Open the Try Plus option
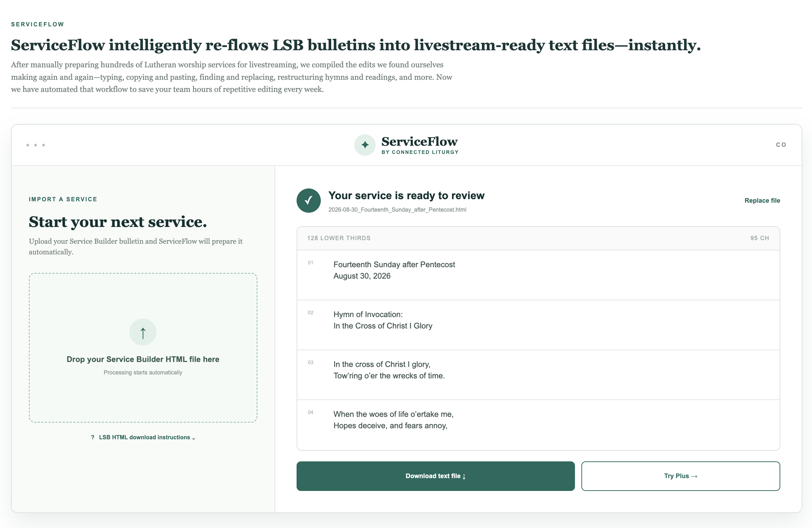The image size is (812, 528). click(680, 476)
